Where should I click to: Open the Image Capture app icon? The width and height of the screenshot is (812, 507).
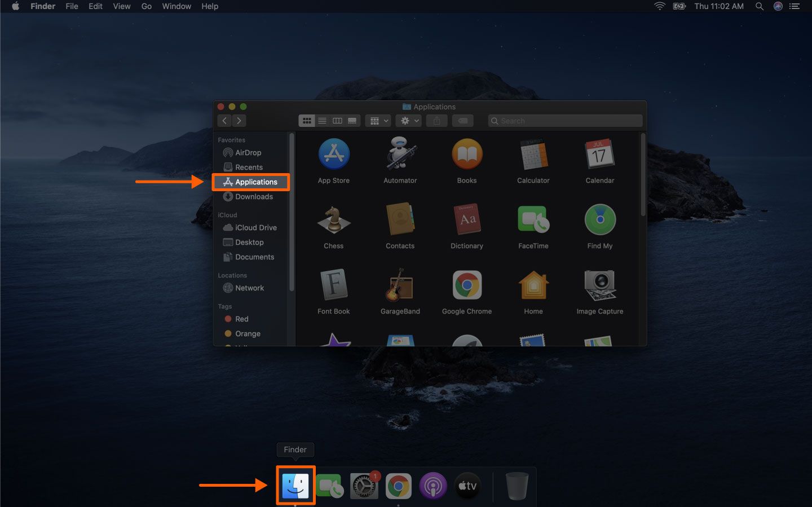[x=600, y=285]
